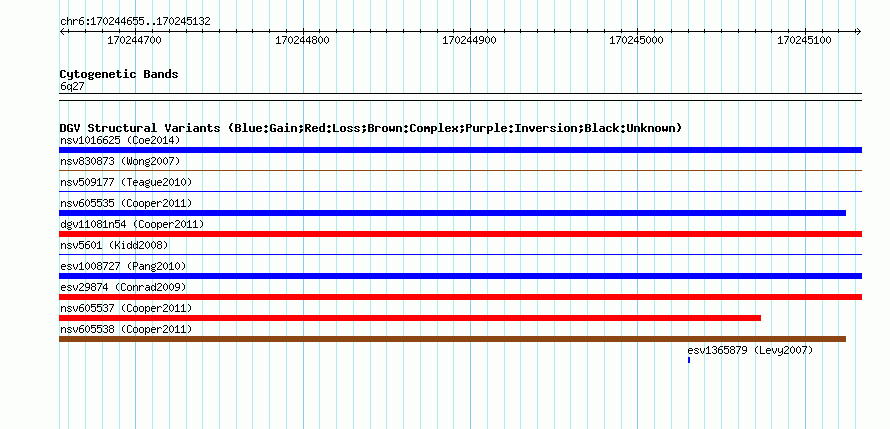This screenshot has height=429, width=890.
Task: Click the left arrow end of ruler
Action: click(x=62, y=32)
